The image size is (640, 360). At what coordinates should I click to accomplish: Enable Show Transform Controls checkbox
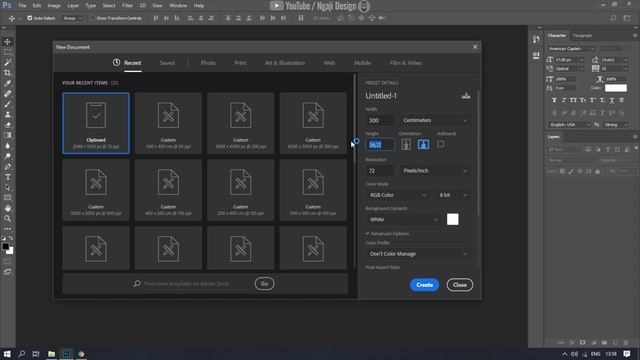pyautogui.click(x=92, y=18)
